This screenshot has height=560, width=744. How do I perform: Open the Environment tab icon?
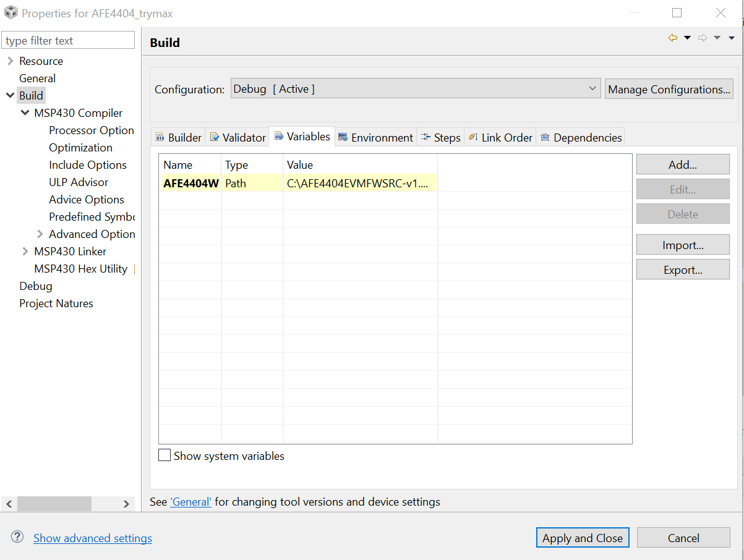(x=344, y=137)
